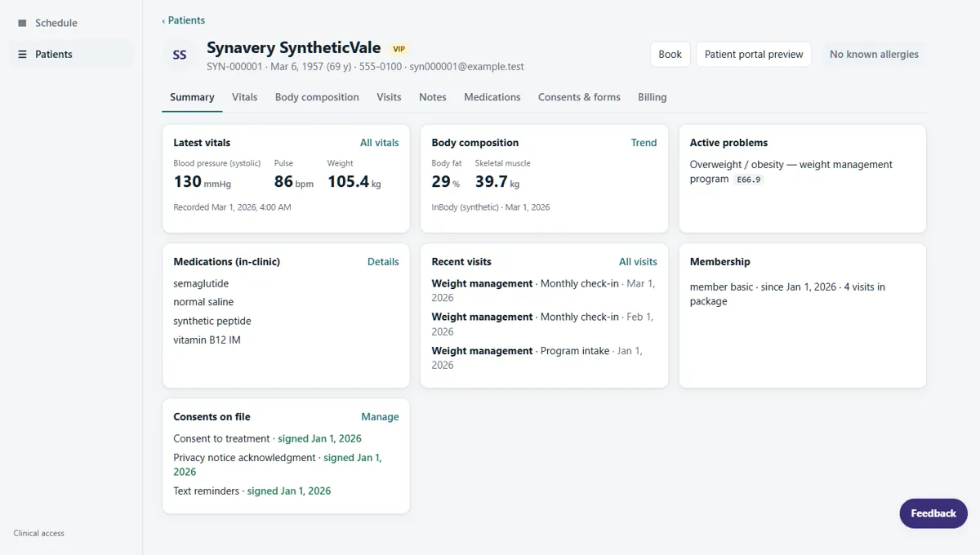The width and height of the screenshot is (980, 555).
Task: Open the Program intake visit from Jan 1
Action: point(544,357)
